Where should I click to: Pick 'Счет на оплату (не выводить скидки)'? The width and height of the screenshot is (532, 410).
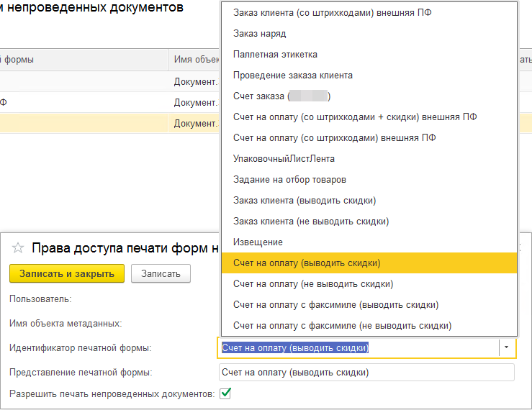click(313, 283)
